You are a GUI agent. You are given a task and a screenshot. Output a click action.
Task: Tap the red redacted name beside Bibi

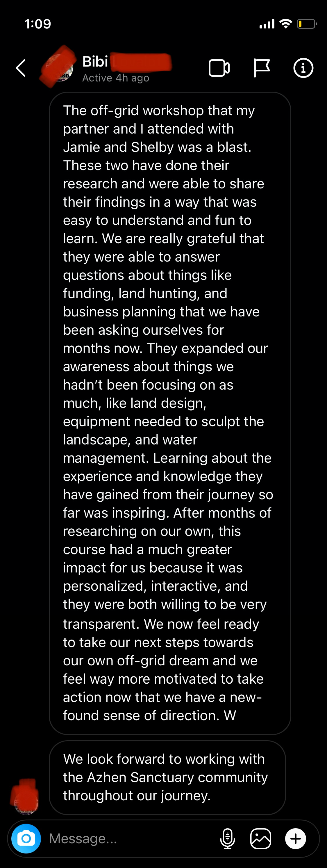141,62
